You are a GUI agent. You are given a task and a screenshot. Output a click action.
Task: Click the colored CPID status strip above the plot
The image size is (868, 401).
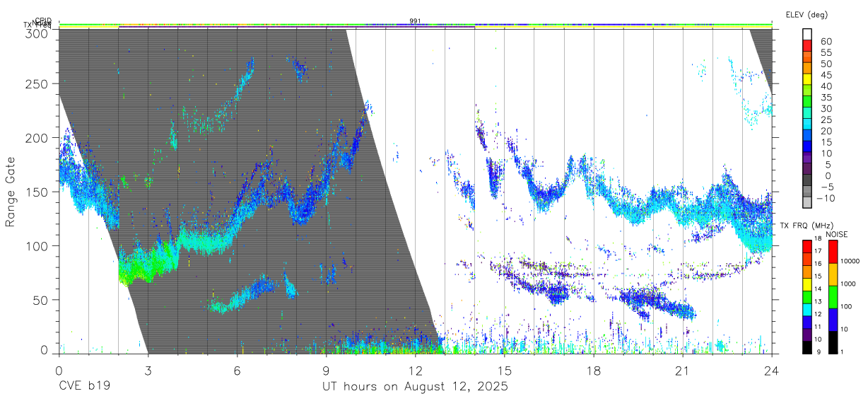click(x=415, y=25)
